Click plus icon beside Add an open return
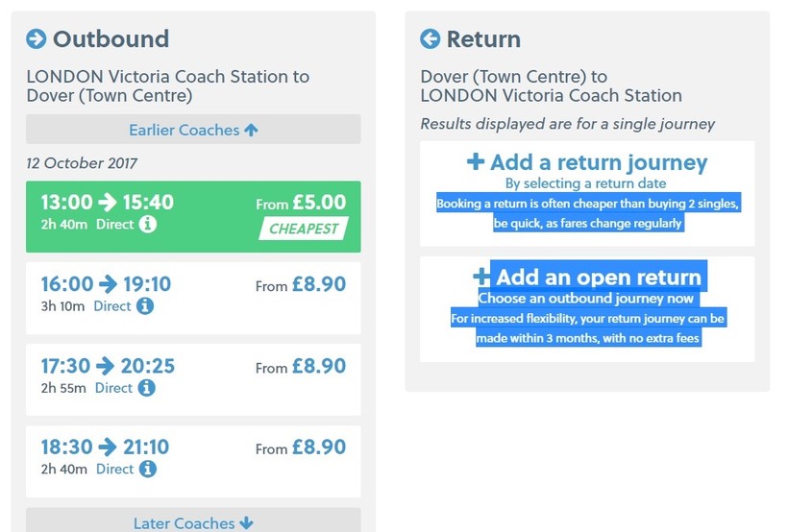 482,277
